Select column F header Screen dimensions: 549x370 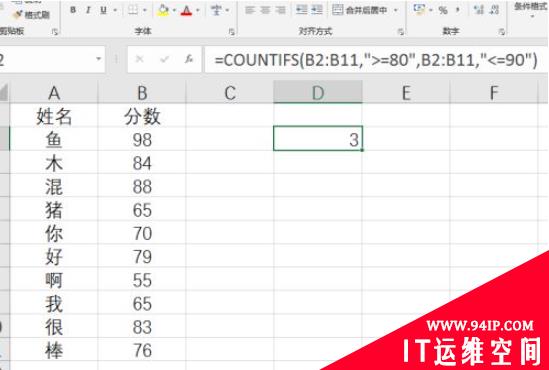[x=494, y=92]
